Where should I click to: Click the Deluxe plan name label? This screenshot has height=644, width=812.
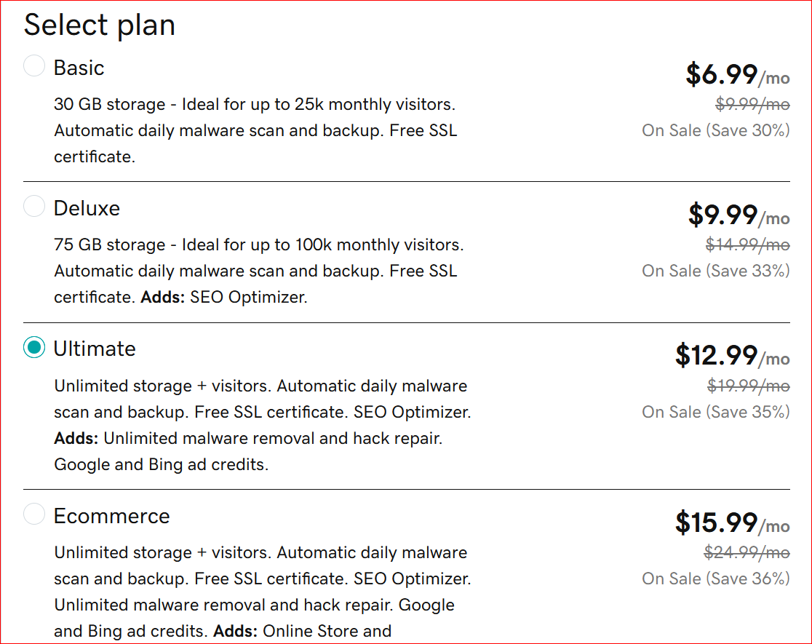(x=87, y=208)
